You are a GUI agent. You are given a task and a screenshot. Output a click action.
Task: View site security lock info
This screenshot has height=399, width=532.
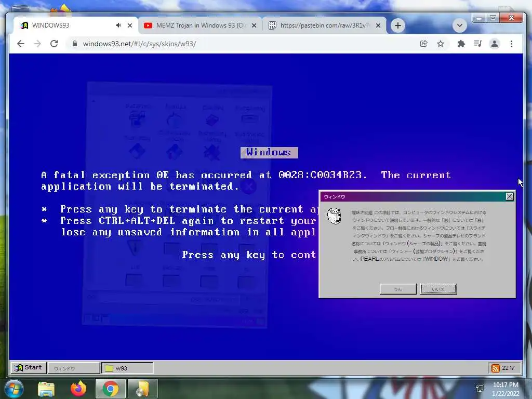pos(75,44)
